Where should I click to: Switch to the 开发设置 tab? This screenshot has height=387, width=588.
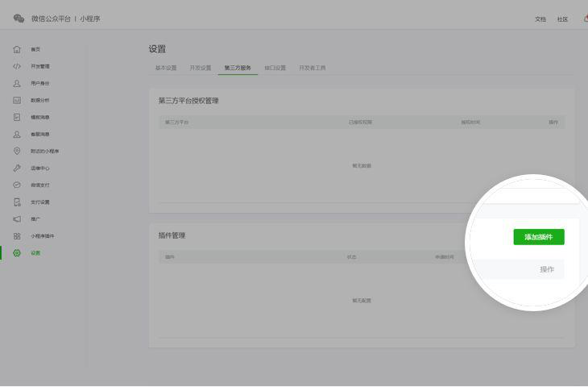[201, 68]
